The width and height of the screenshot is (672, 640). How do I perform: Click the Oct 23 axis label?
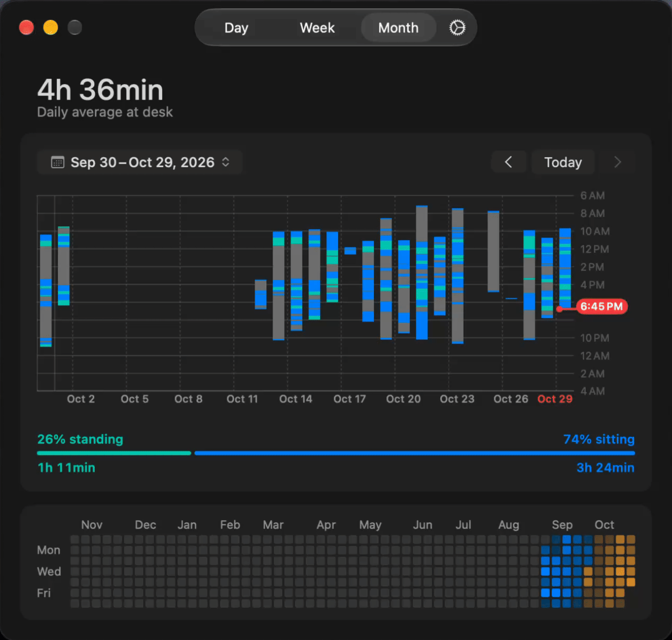click(457, 399)
